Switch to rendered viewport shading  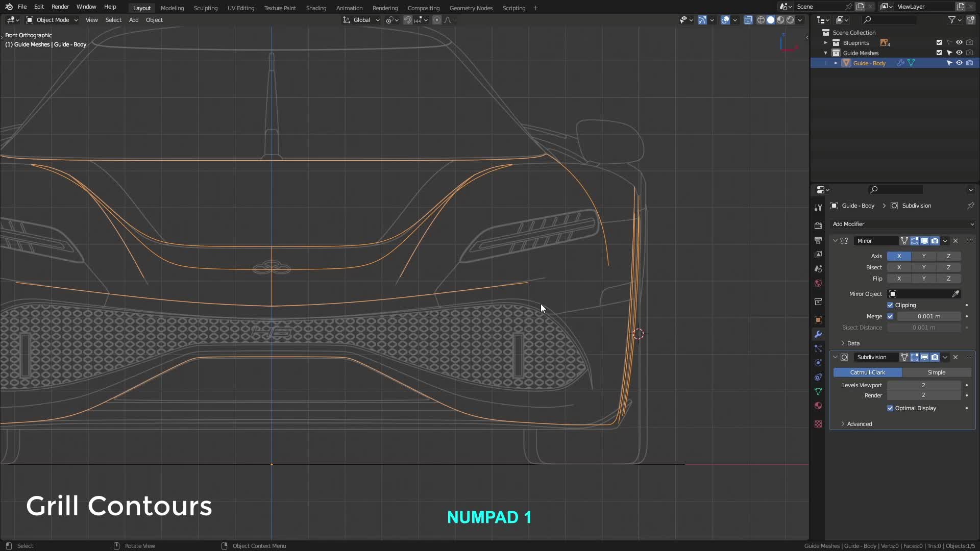tap(790, 20)
